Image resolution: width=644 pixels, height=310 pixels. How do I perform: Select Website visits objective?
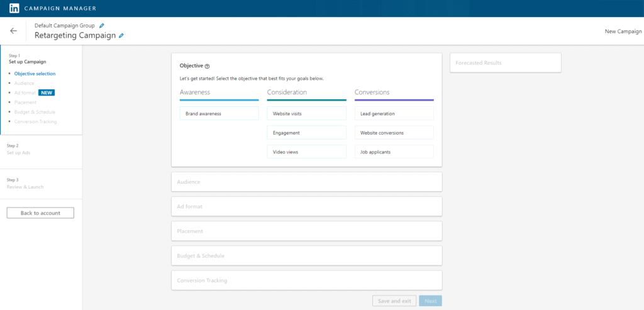[307, 113]
